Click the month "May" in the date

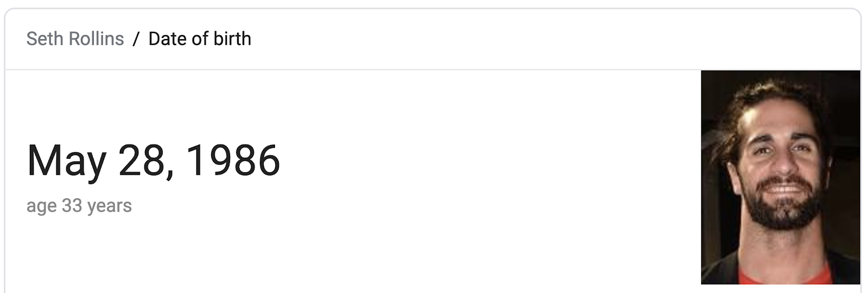point(67,162)
